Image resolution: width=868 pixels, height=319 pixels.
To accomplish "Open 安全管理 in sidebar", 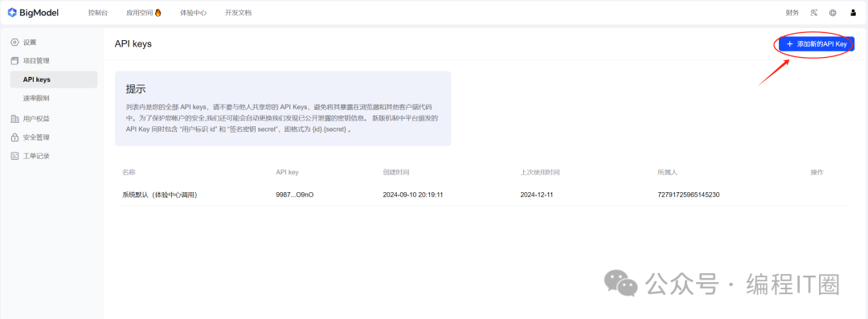I will coord(36,137).
